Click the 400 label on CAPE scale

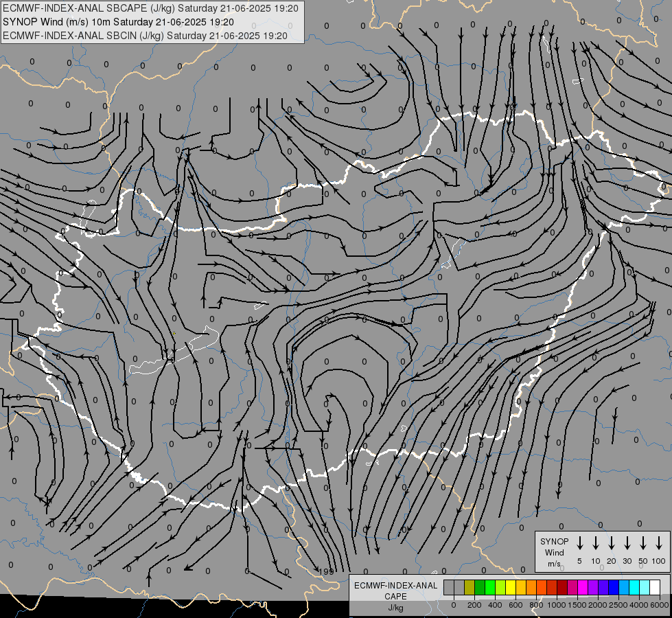(495, 605)
